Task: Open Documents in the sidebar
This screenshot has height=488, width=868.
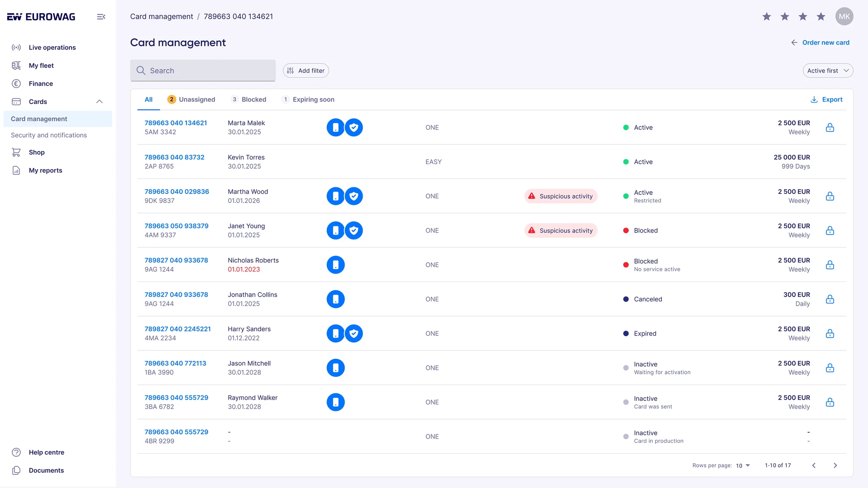Action: 46,470
